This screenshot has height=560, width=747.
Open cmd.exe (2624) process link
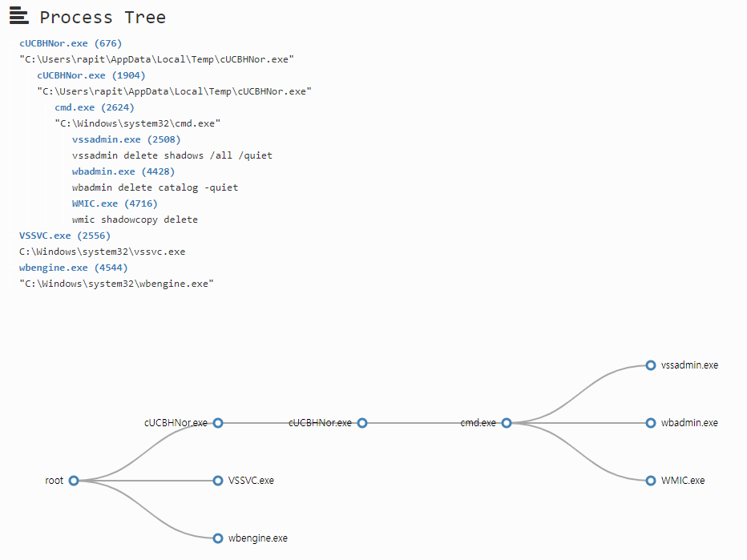(95, 107)
